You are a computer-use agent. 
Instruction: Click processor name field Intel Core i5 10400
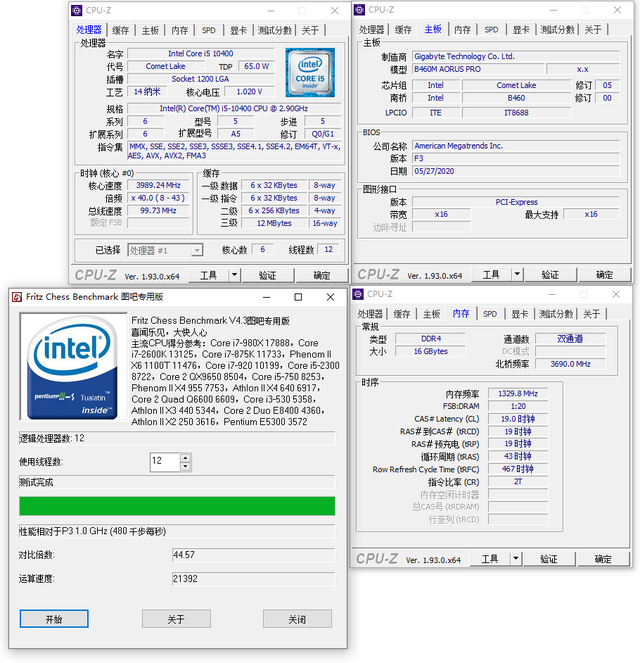pyautogui.click(x=201, y=54)
